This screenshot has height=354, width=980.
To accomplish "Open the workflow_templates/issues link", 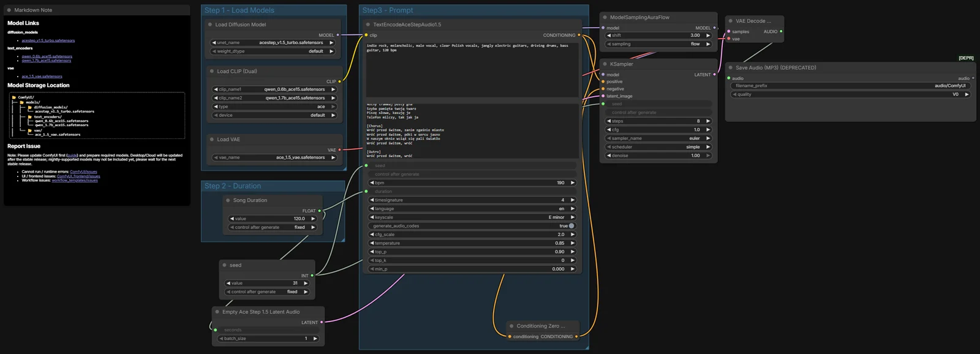I will (75, 181).
